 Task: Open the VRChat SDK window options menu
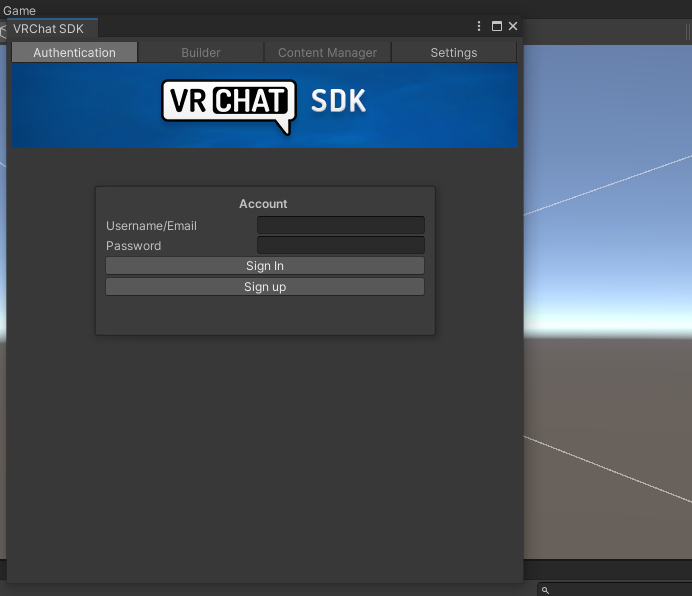pos(479,26)
